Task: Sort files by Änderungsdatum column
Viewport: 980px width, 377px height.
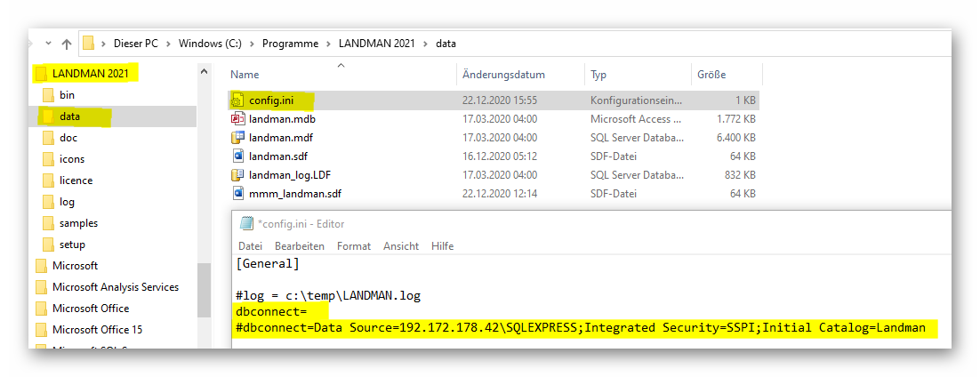Action: [503, 75]
